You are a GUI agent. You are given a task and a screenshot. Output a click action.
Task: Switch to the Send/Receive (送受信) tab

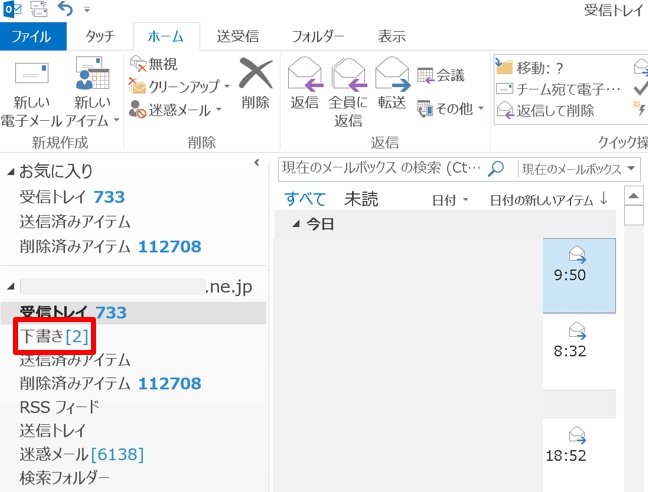click(237, 36)
